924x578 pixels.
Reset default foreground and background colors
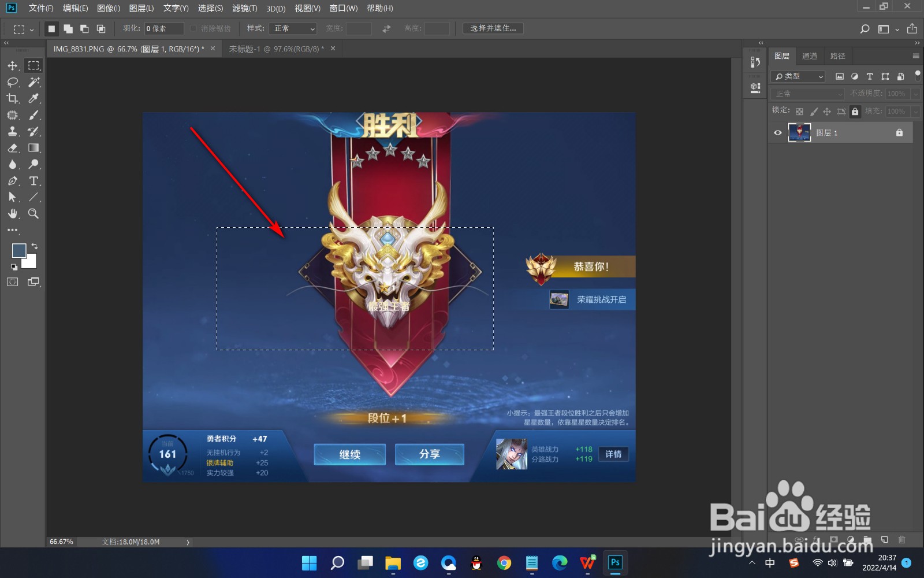14,267
